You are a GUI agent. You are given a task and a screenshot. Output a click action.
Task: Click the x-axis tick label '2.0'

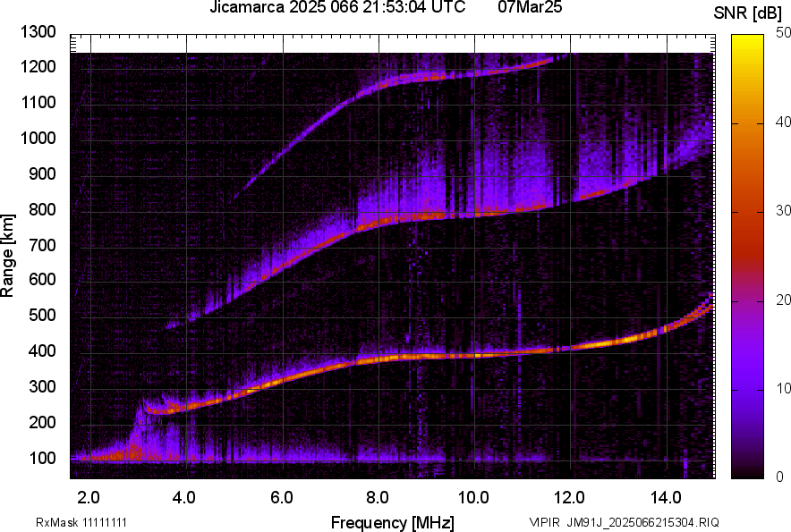(89, 498)
